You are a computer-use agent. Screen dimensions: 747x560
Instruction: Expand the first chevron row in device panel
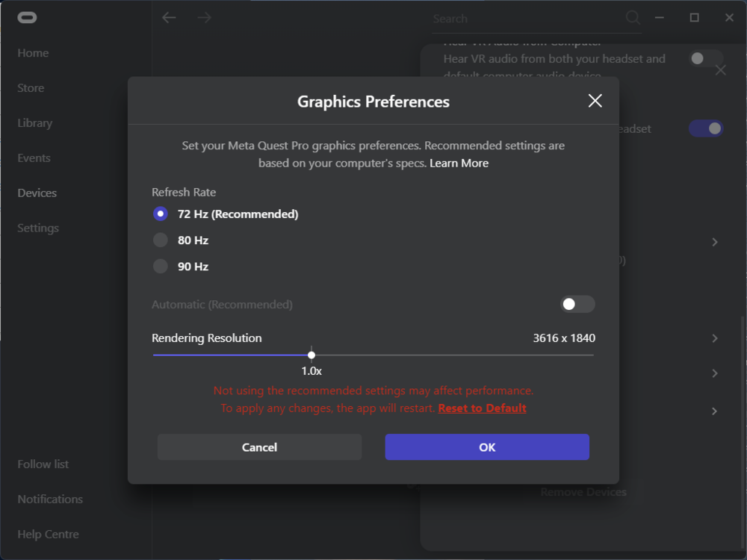[x=715, y=242]
